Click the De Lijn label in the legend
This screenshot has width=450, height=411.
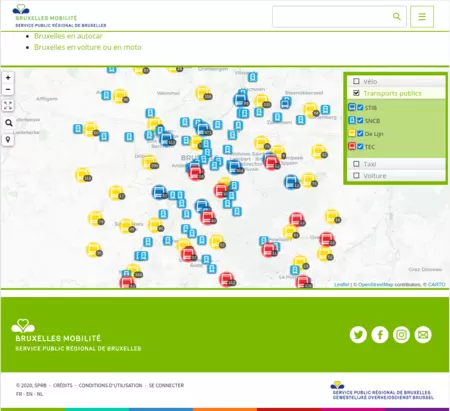[x=374, y=134]
